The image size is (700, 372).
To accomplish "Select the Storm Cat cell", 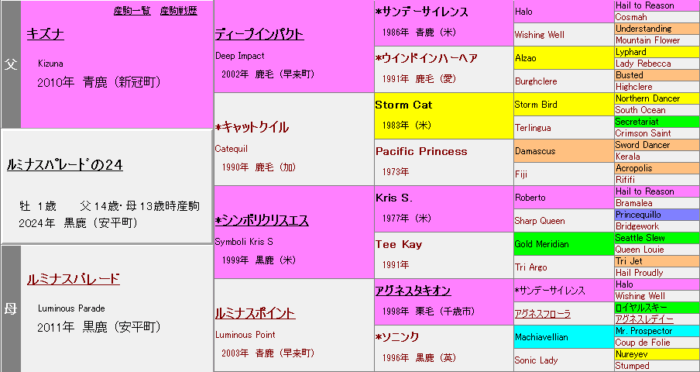I will pyautogui.click(x=444, y=116).
